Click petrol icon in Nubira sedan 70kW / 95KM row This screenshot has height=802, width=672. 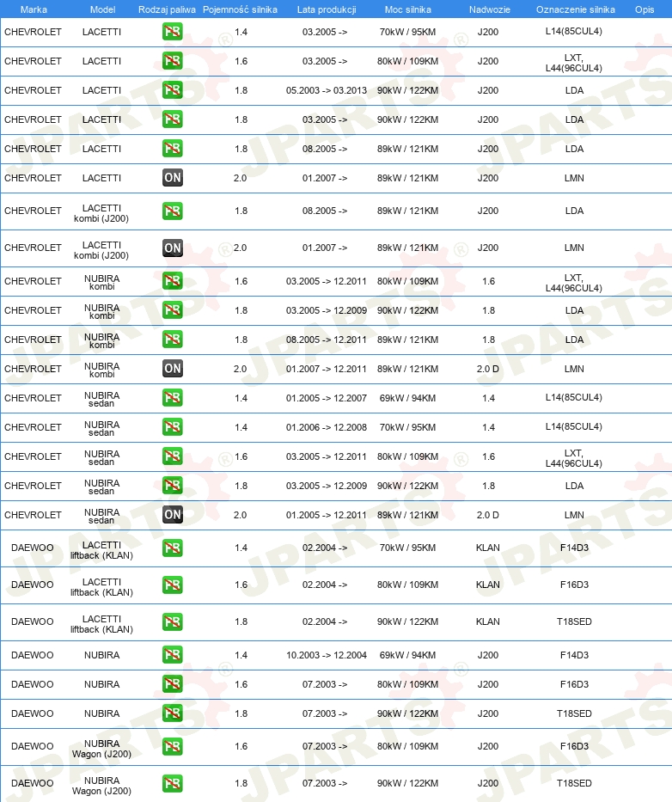coord(173,426)
